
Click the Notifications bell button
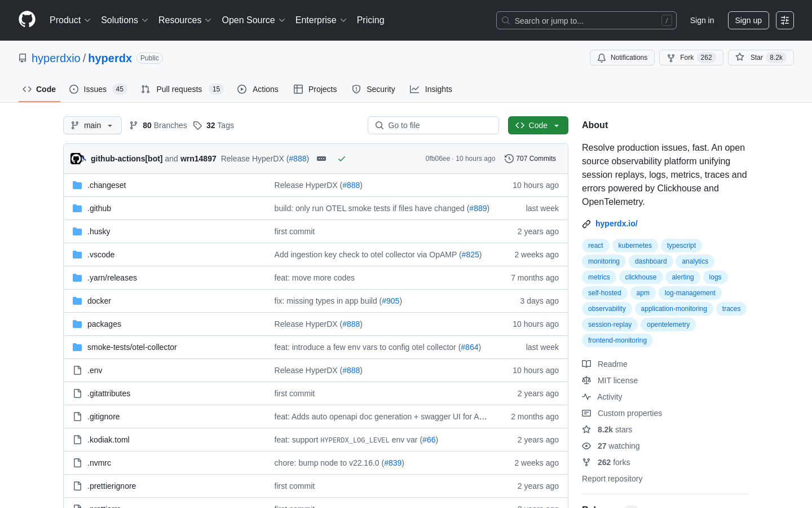pyautogui.click(x=622, y=58)
